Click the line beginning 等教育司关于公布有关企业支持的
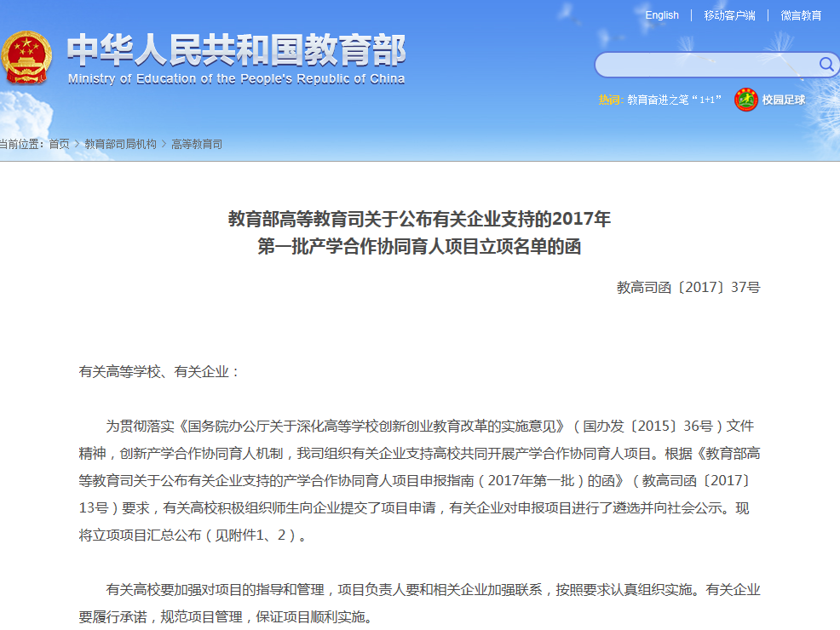The height and width of the screenshot is (630, 840). coord(414,481)
